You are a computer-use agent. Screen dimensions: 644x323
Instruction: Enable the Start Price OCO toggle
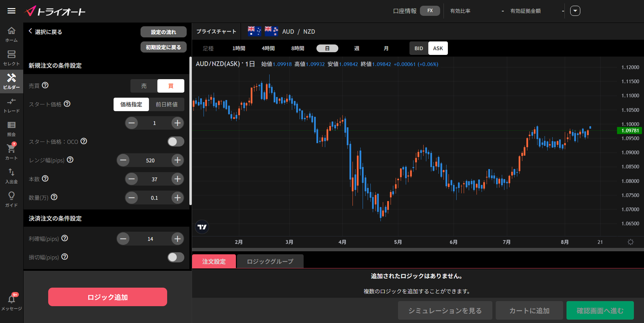tap(176, 141)
